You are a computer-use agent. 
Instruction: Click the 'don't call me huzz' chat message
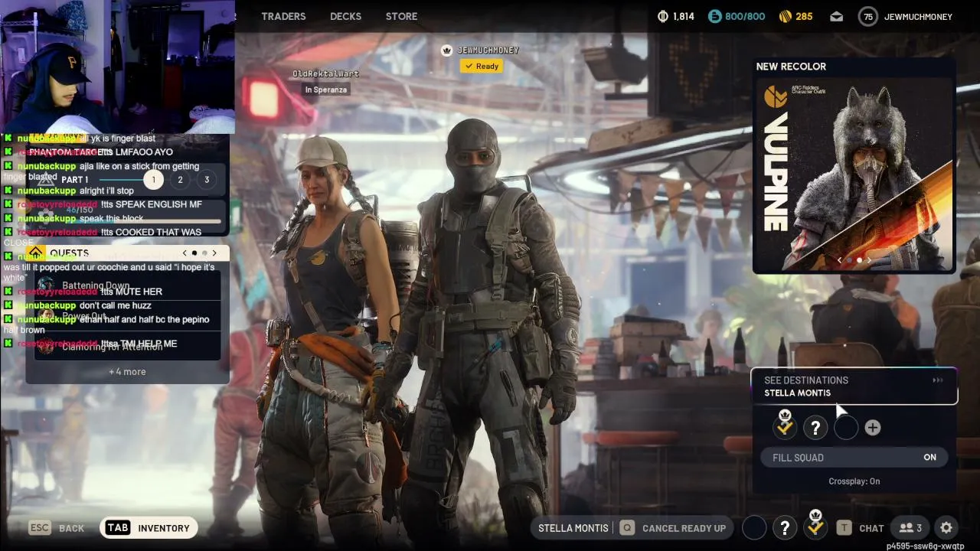point(116,305)
